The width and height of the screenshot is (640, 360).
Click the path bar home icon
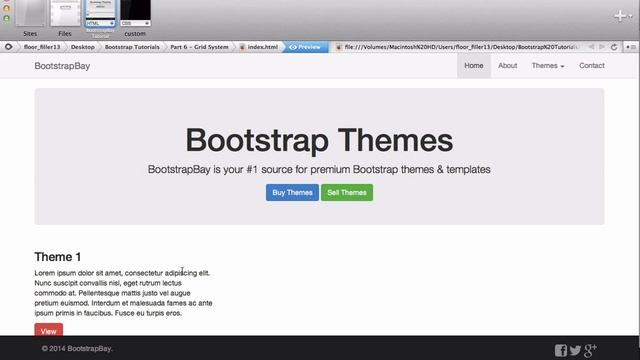[x=8, y=47]
